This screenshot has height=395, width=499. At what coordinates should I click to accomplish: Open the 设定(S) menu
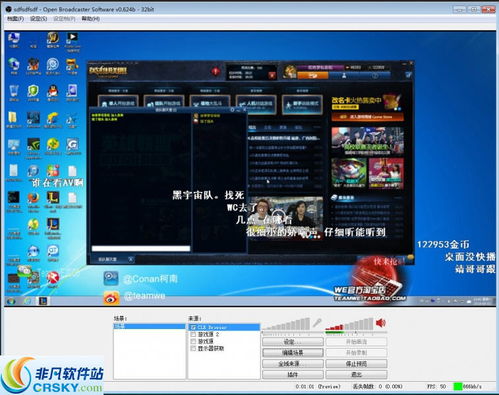click(38, 19)
